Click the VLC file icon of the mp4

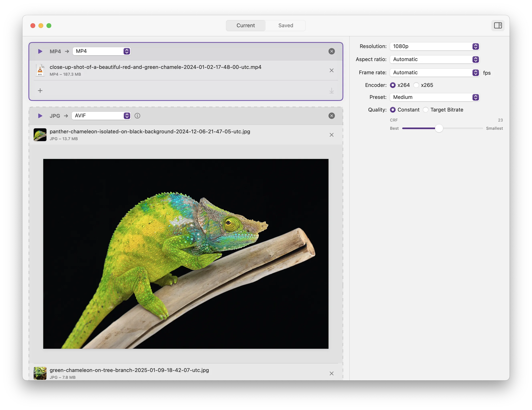(x=40, y=70)
